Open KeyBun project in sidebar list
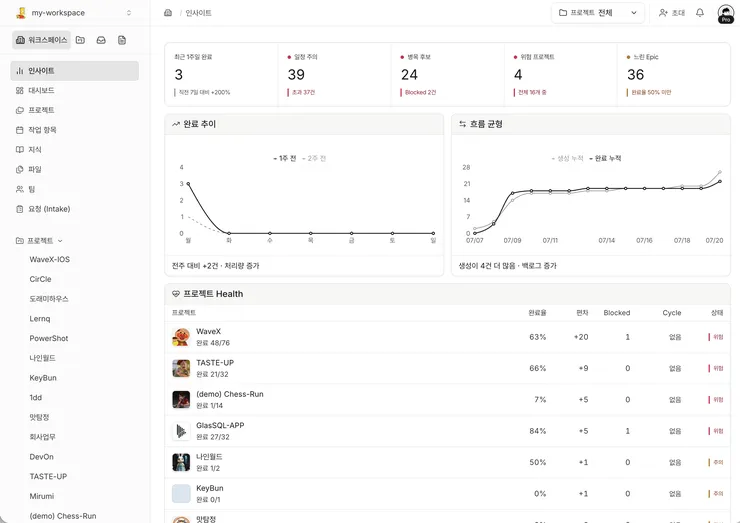The image size is (740, 523). coord(43,378)
